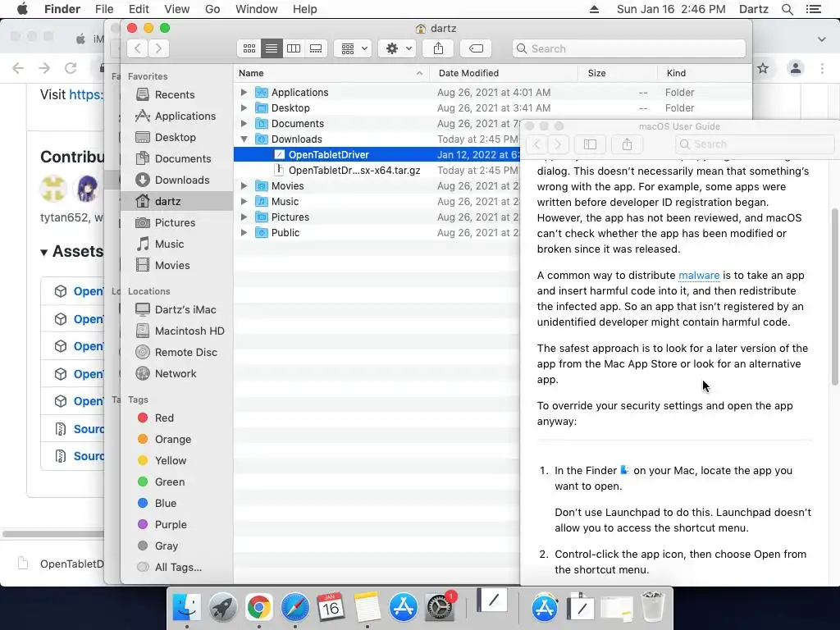Expand the Documents folder row
The height and width of the screenshot is (630, 840).
click(x=244, y=124)
